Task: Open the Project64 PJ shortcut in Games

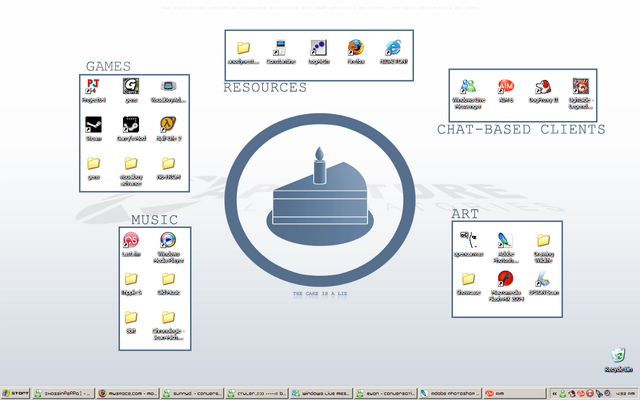Action: 93,87
